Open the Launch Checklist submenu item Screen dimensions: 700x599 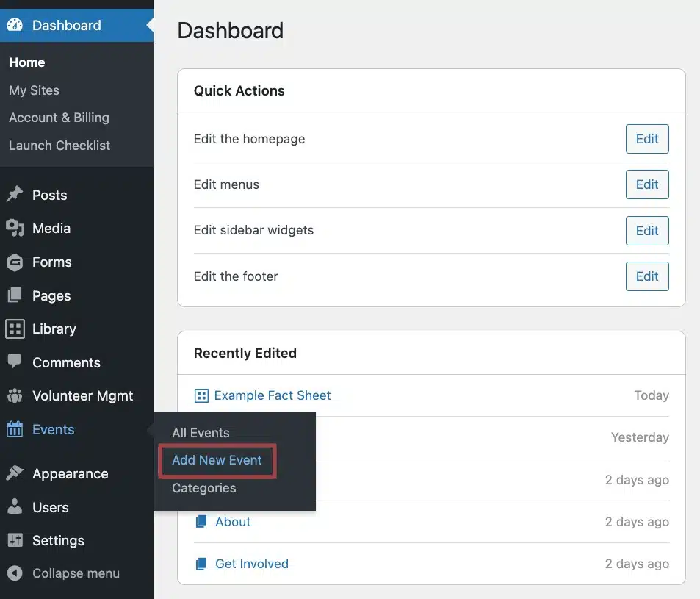pyautogui.click(x=59, y=146)
